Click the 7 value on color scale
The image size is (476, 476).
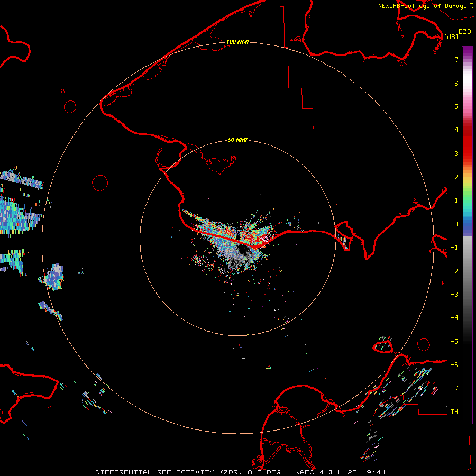coord(456,59)
